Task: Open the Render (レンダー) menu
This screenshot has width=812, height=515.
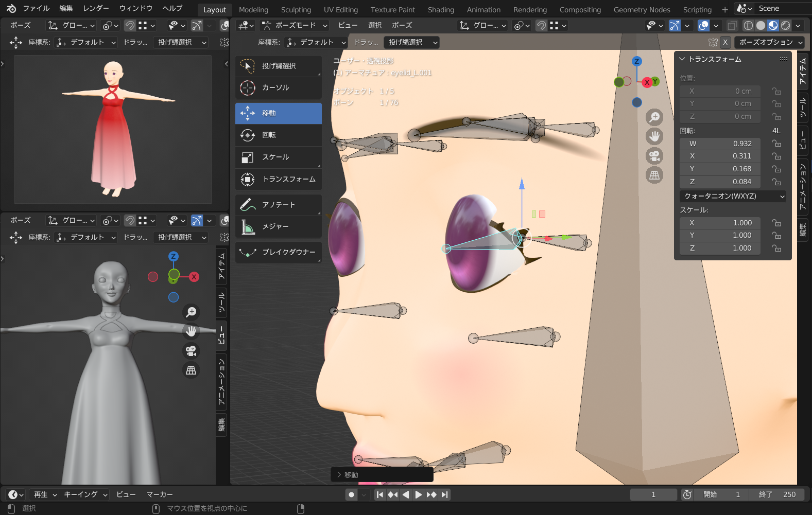Action: click(96, 8)
